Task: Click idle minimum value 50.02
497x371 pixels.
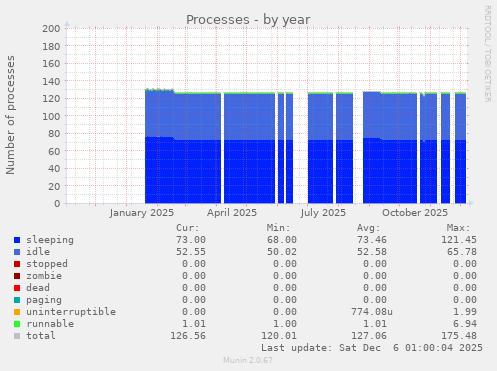Action: [282, 252]
